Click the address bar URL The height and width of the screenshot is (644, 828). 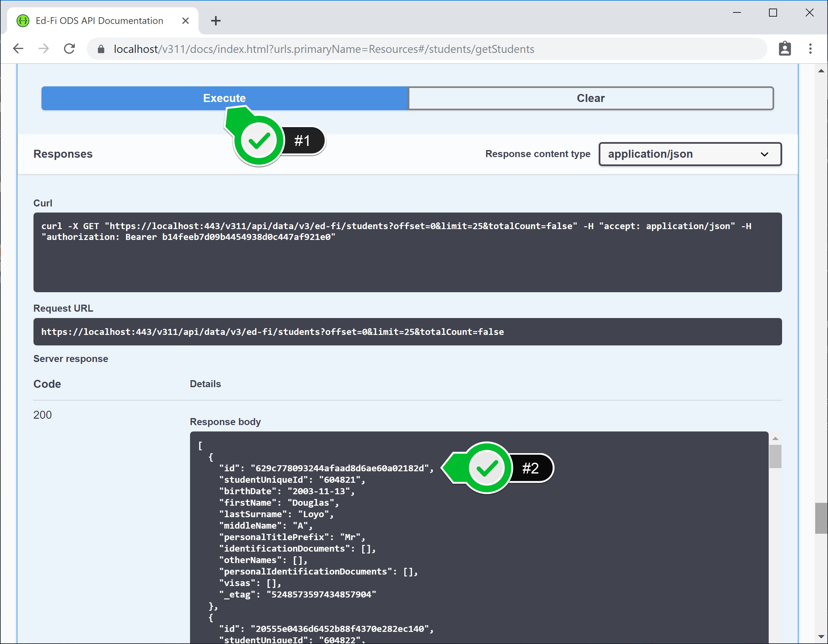pos(324,49)
